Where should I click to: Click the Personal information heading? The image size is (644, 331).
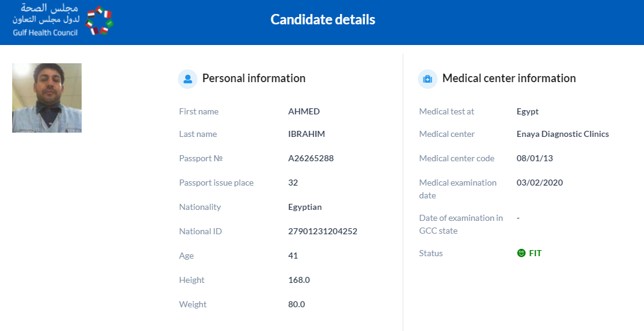tap(254, 78)
